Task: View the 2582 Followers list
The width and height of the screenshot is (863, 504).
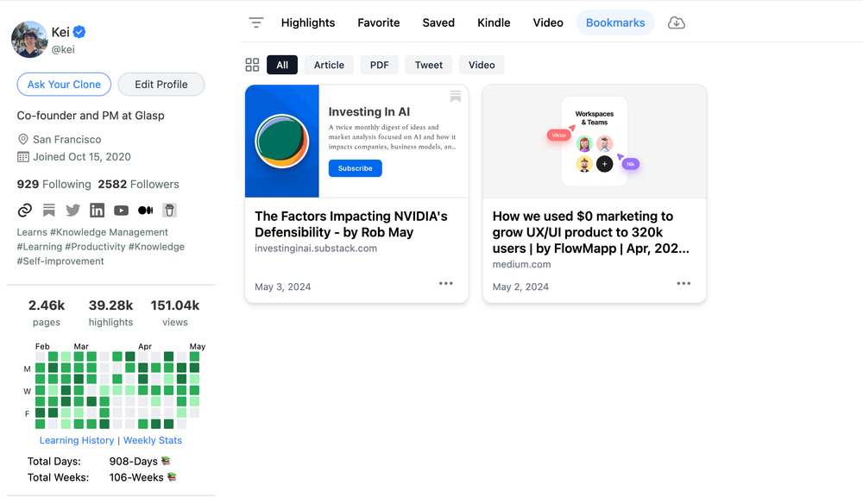Action: point(139,185)
